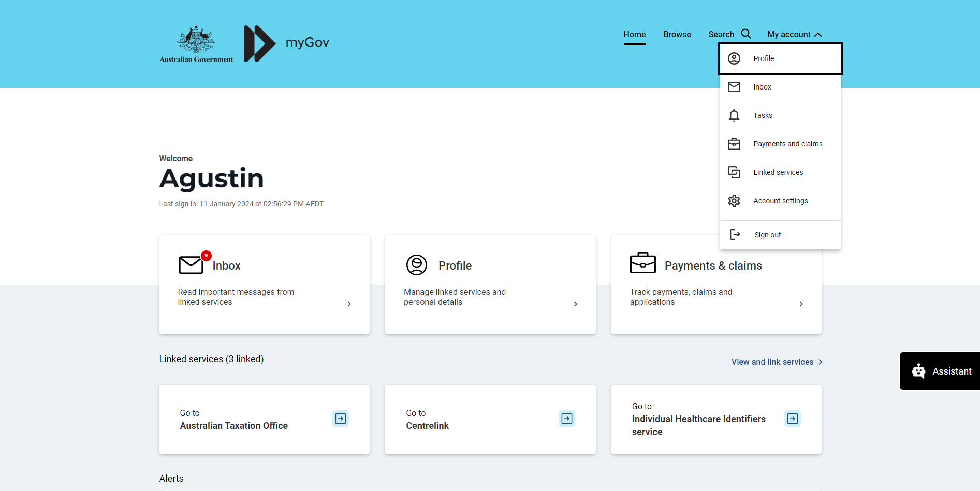Screen dimensions: 980x491
Task: Open Linked services from the account menu
Action: [x=778, y=172]
